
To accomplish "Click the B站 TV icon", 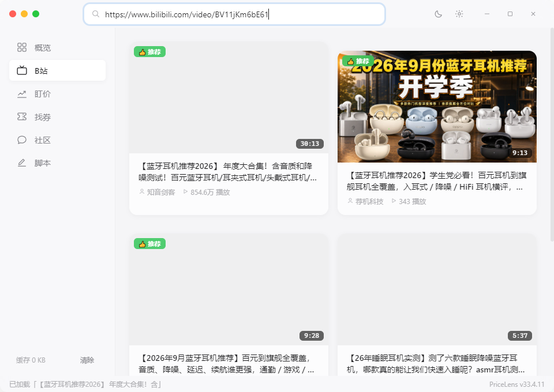I will click(x=22, y=70).
